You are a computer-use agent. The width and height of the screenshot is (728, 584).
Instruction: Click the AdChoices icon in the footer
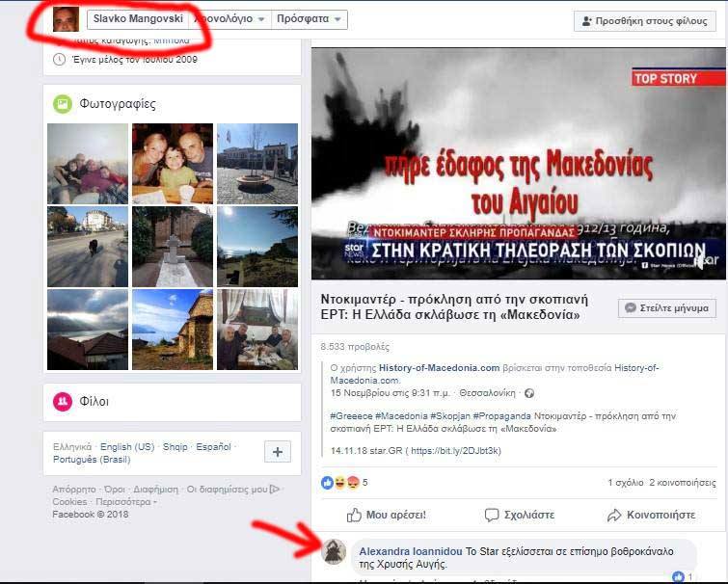pos(275,489)
